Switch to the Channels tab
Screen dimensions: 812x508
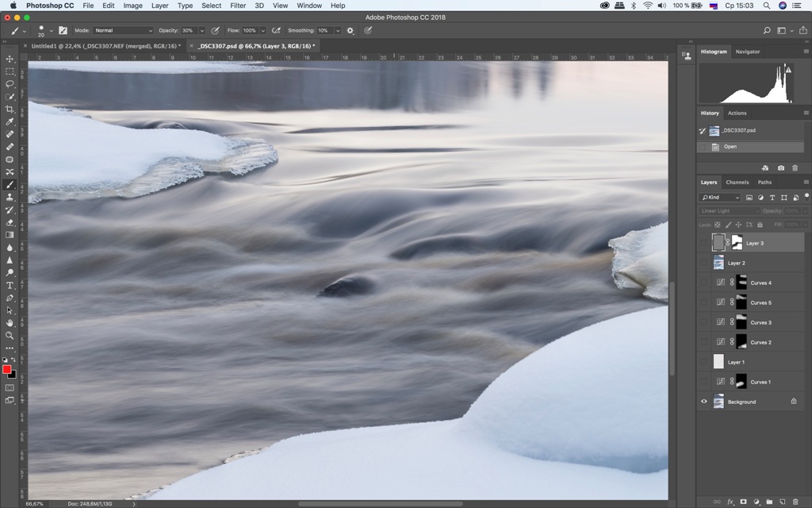point(737,182)
